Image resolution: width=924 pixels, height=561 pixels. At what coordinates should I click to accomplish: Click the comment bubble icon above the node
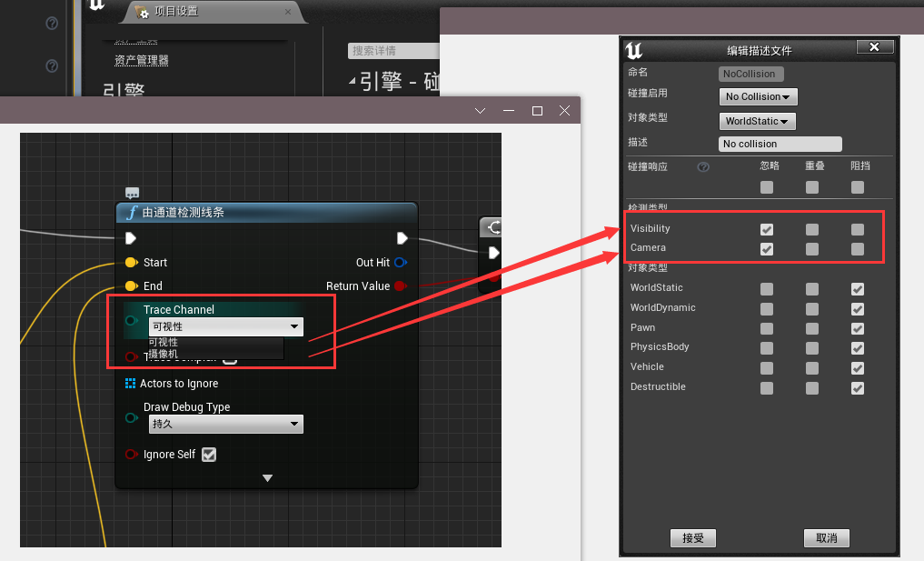(x=132, y=193)
